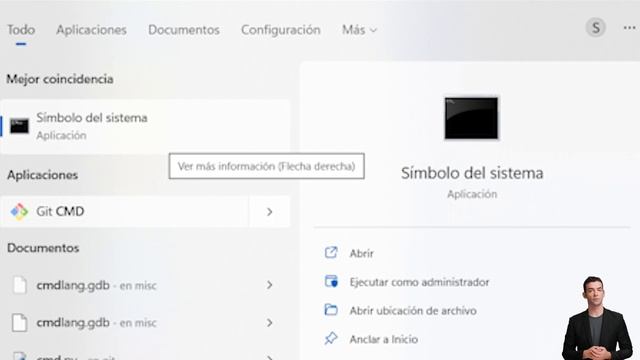Switch to the Todo tab
640x360 pixels.
21,30
